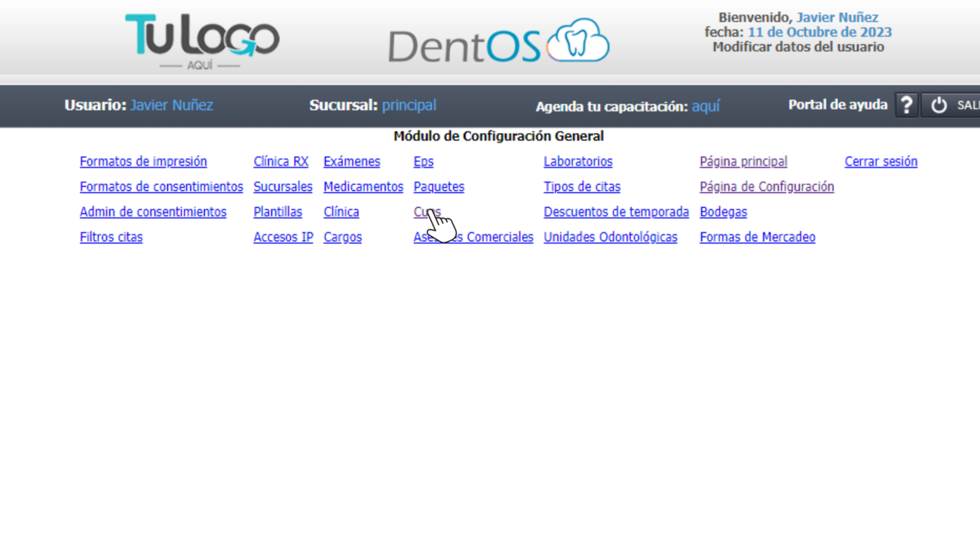Go to Admin de consentimientos
Screen dimensions: 980x551
153,212
